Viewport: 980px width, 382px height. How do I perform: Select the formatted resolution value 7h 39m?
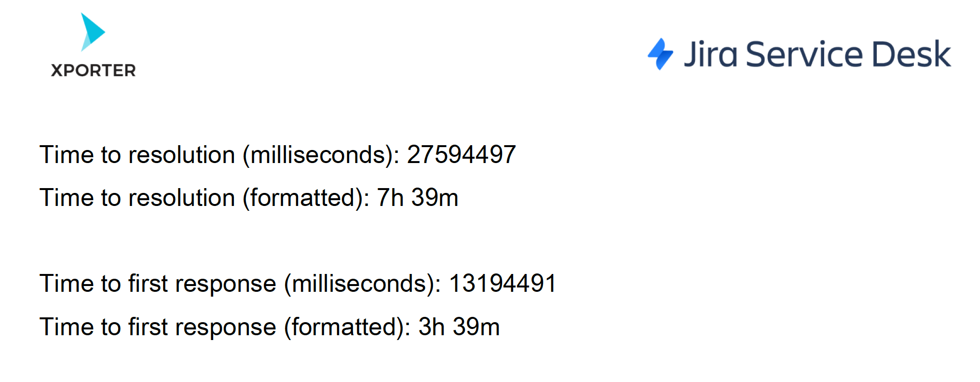417,198
